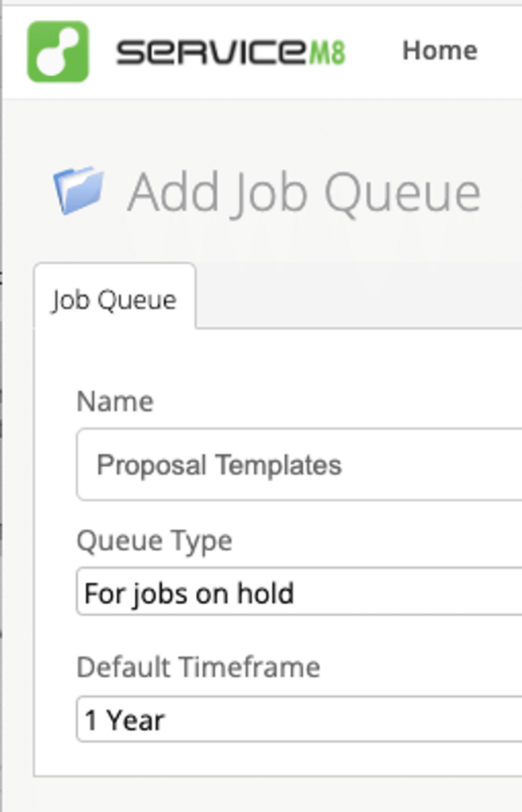Image resolution: width=522 pixels, height=812 pixels.
Task: Click the Add Job Queue page heading
Action: point(305,189)
